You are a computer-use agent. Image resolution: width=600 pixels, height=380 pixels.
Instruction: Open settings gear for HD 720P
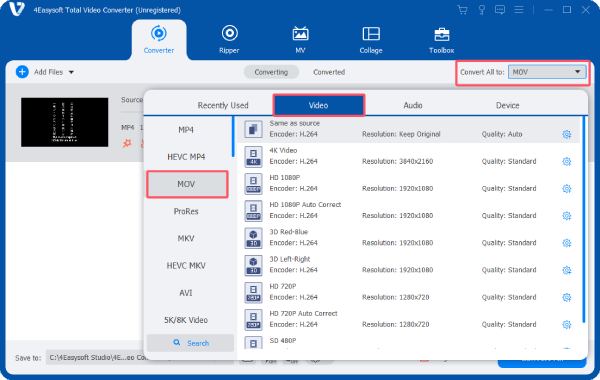click(567, 297)
